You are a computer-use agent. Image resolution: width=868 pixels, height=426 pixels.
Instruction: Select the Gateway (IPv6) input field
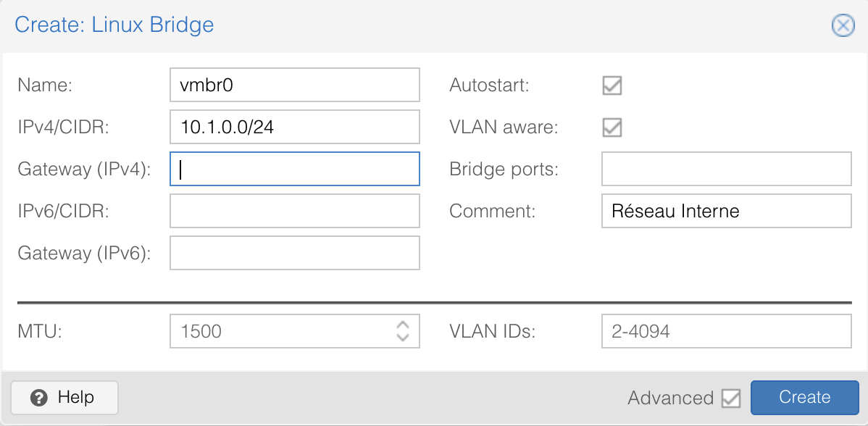pyautogui.click(x=294, y=254)
